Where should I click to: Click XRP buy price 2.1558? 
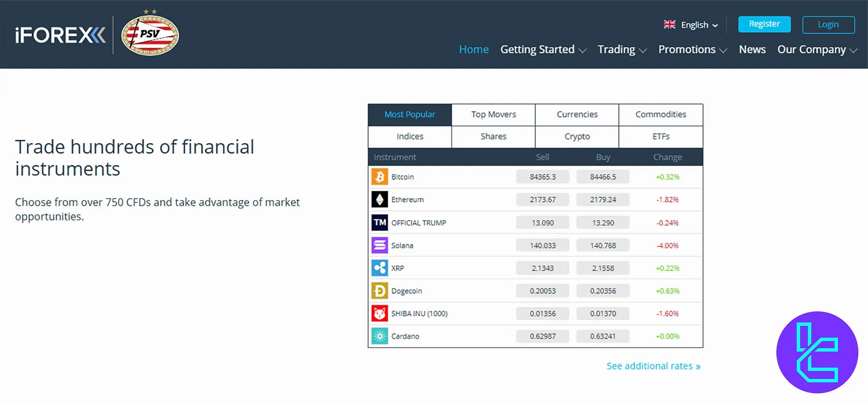603,268
